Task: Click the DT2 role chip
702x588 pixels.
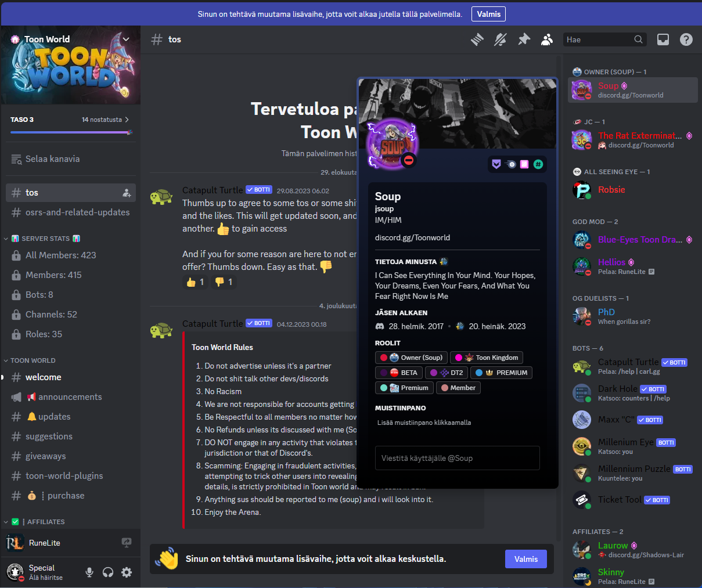Action: tap(447, 373)
